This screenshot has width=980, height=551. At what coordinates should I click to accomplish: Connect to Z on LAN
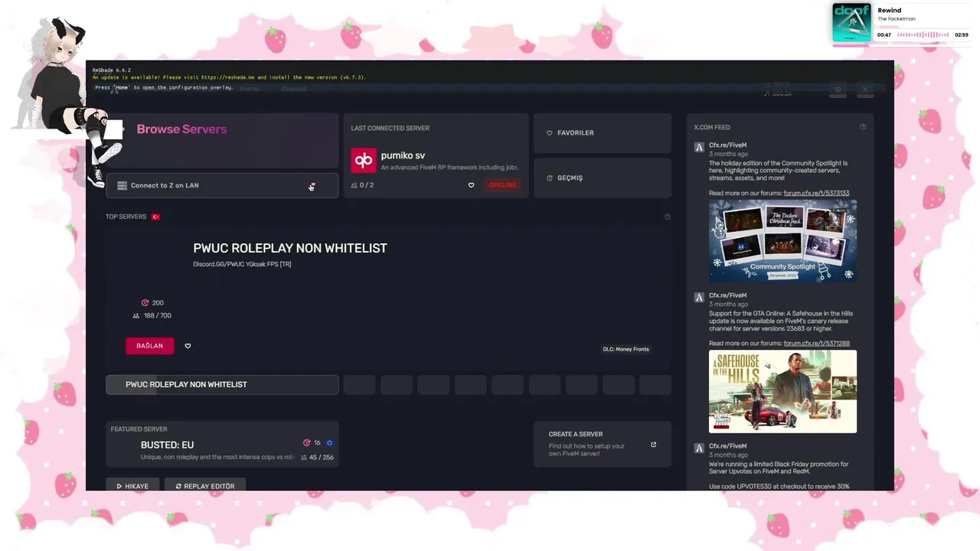(x=222, y=185)
